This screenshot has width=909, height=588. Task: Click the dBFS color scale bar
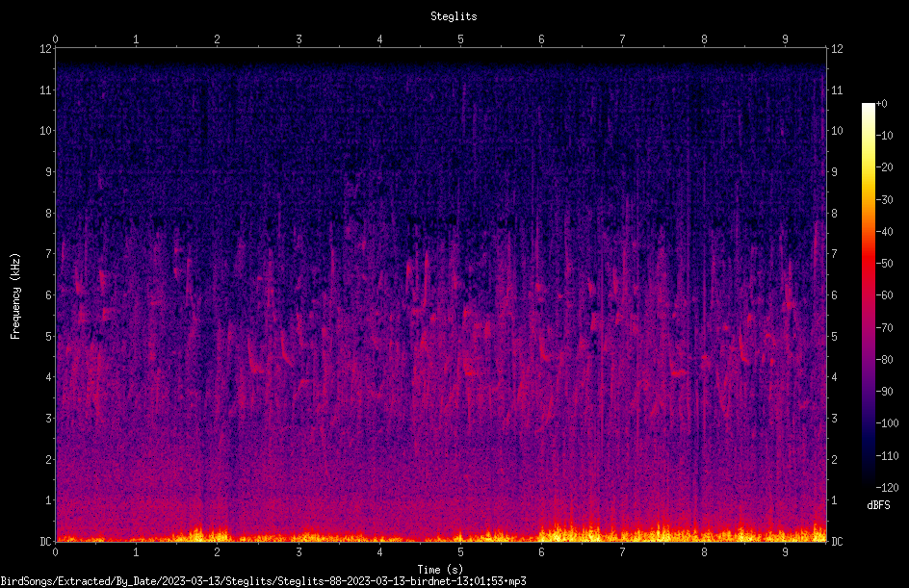(x=868, y=294)
